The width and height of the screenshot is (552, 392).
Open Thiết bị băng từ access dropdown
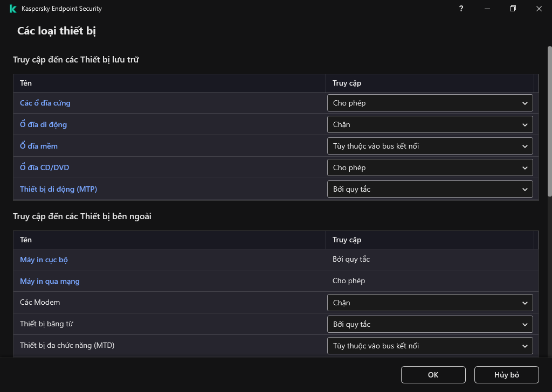[430, 324]
